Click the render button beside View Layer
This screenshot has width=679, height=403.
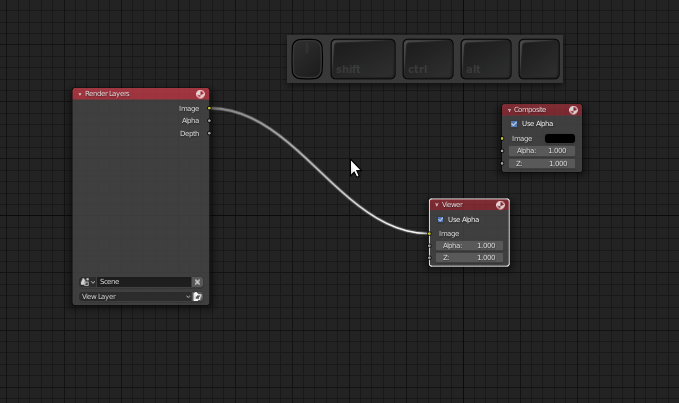point(197,297)
